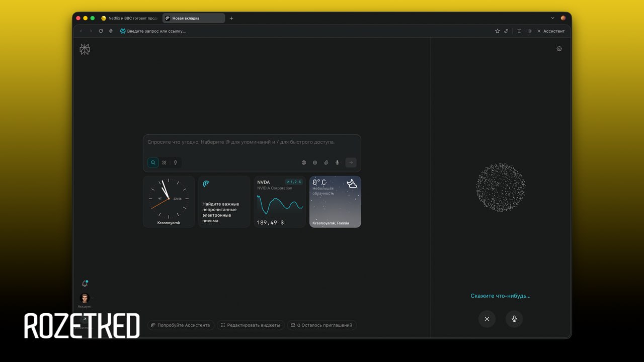Click Попробуйте Ассистента button
Viewport: 644px width, 362px height.
[181, 325]
